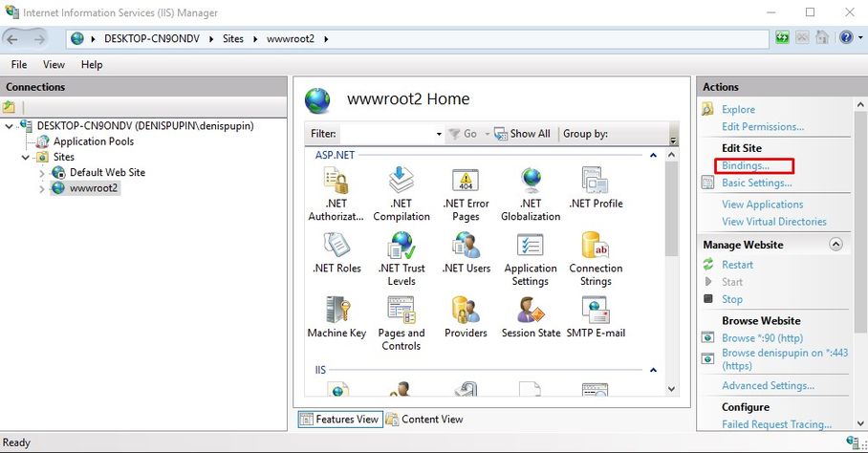Viewport: 868px width, 453px height.
Task: Open the Pages and Controls feature icon
Action: point(401,323)
